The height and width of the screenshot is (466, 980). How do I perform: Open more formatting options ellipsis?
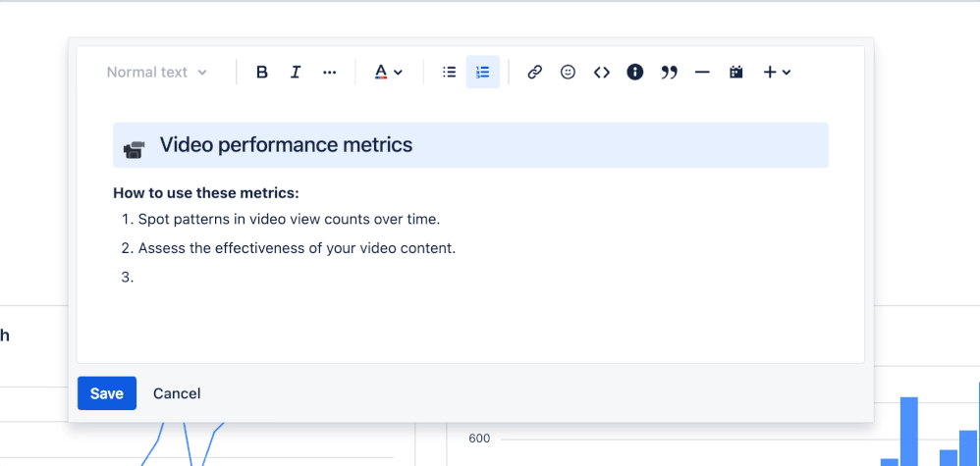(329, 72)
